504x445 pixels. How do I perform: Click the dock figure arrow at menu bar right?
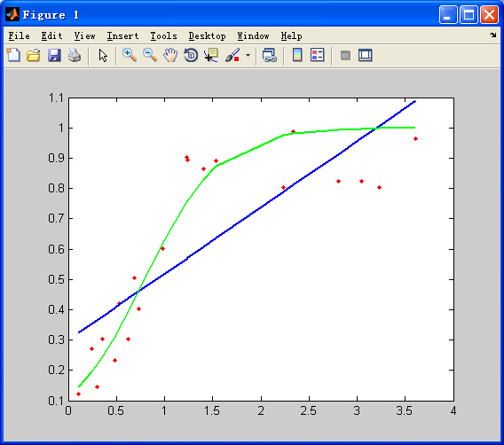coord(493,35)
